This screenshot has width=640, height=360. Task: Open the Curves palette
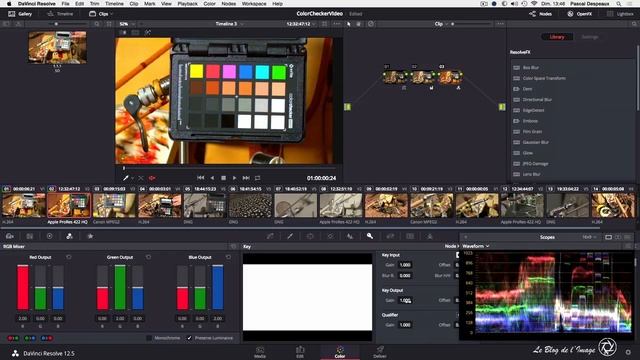coord(270,236)
